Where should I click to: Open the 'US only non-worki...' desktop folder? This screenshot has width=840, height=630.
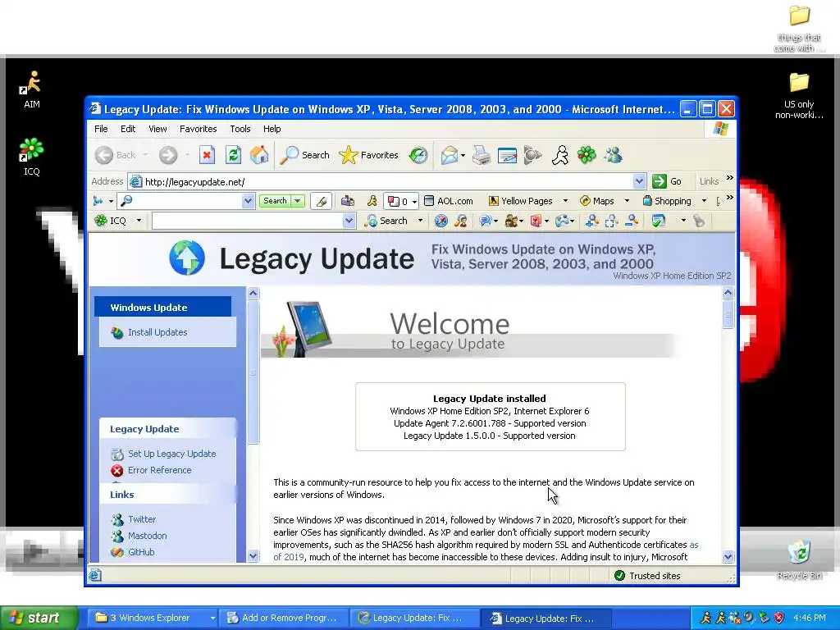(799, 95)
